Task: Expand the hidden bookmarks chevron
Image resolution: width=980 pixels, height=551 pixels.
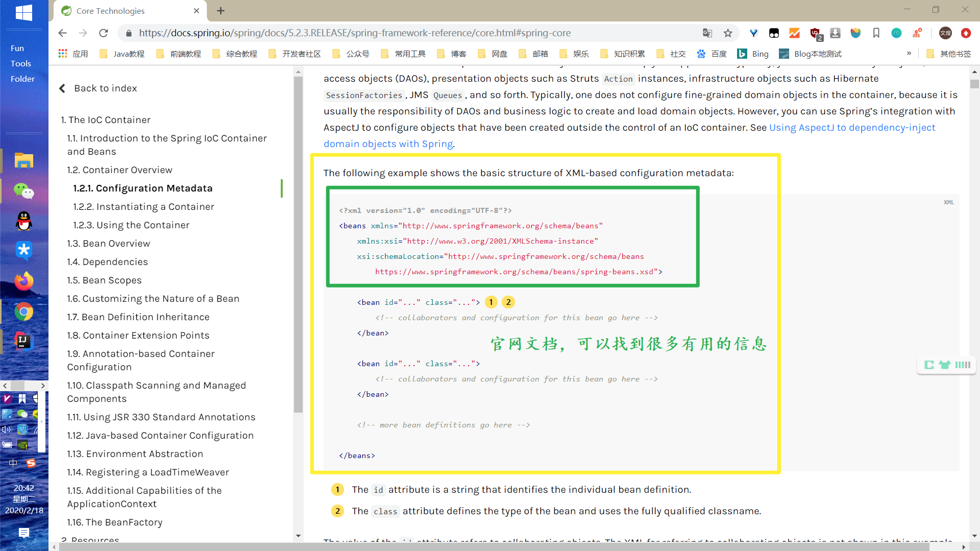Action: click(x=909, y=53)
